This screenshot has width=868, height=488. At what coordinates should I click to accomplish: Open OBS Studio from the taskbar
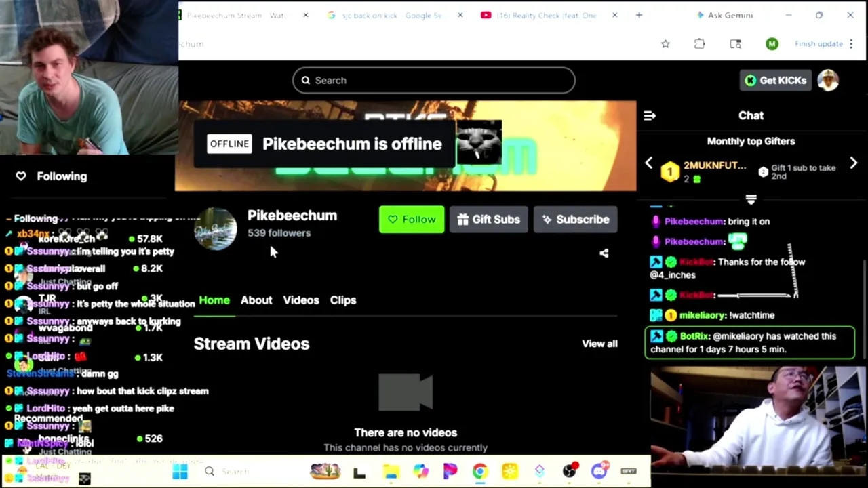tap(570, 472)
